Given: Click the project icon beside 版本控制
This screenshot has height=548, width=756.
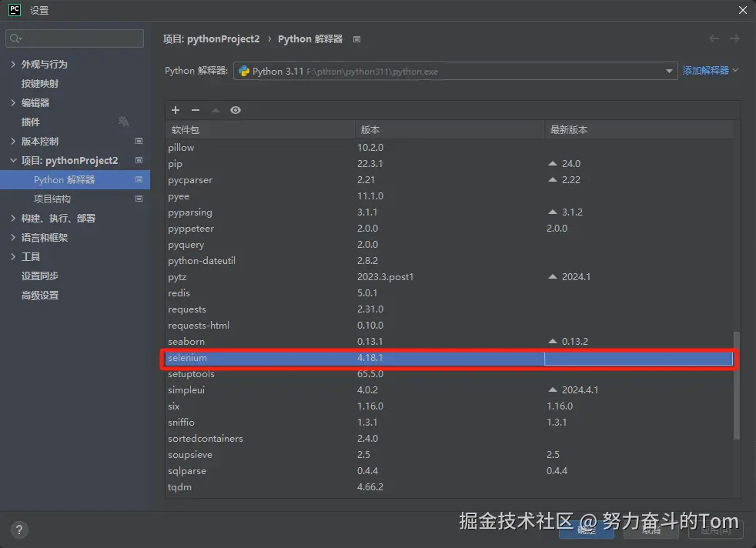Looking at the screenshot, I should tap(139, 141).
